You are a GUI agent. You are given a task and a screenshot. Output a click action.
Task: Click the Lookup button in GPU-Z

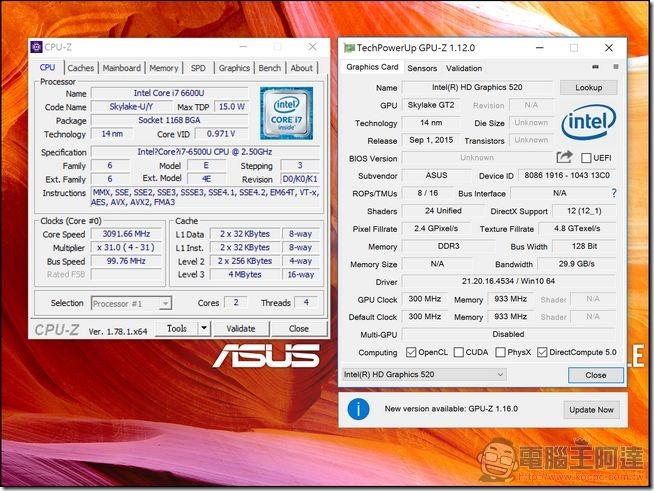(589, 88)
